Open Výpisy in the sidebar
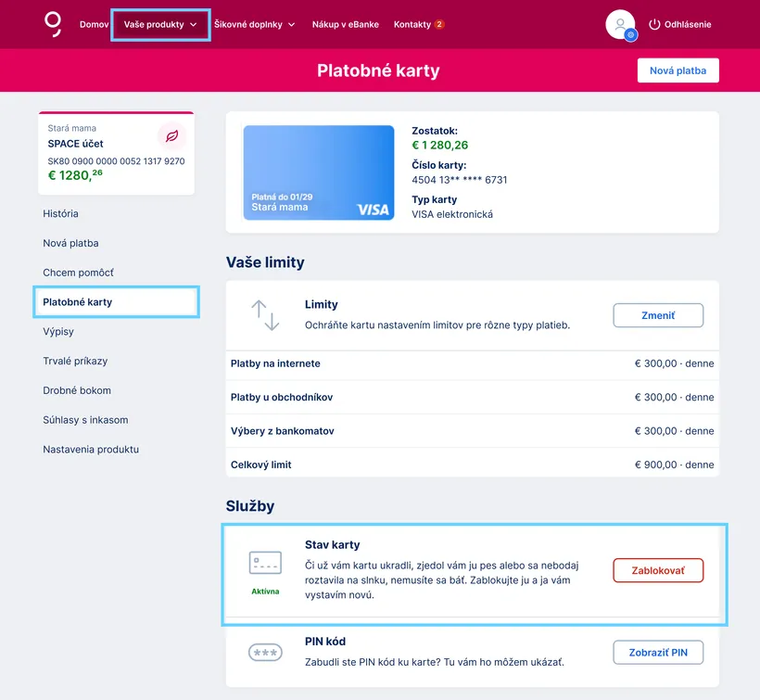The width and height of the screenshot is (760, 700). tap(58, 332)
